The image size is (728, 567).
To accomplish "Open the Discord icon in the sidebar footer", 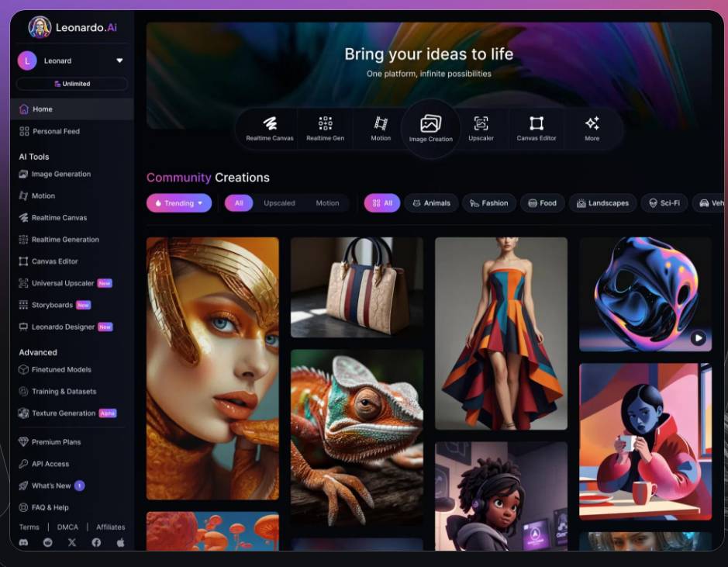I will 23,542.
